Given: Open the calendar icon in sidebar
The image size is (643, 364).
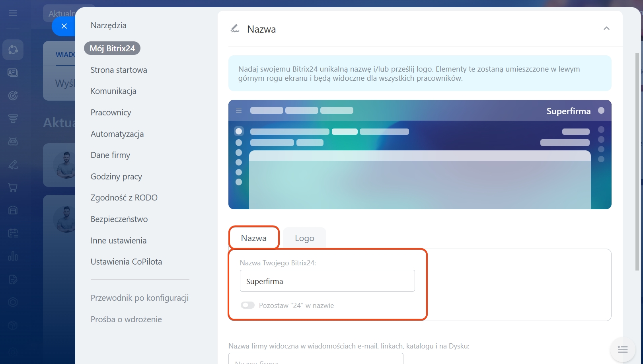Looking at the screenshot, I should click(13, 233).
